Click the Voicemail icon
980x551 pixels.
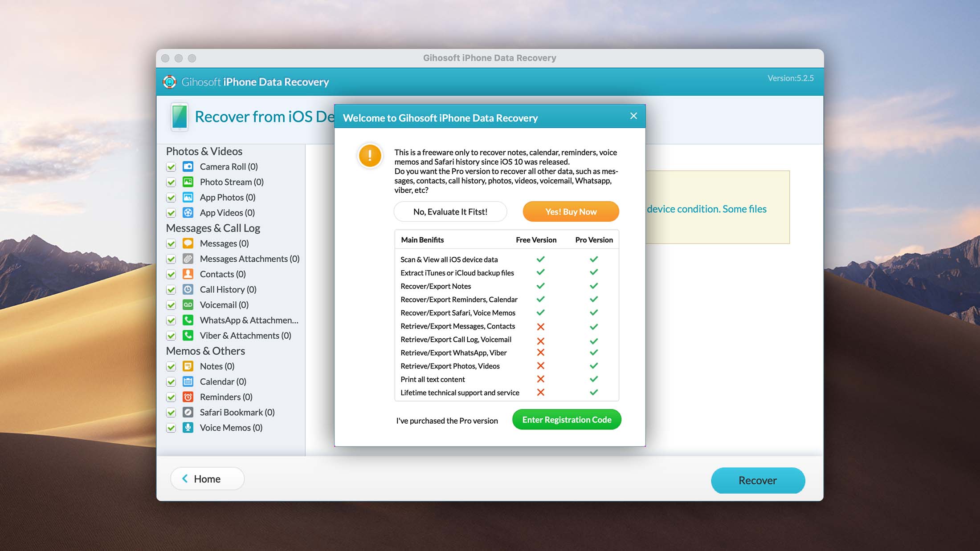pyautogui.click(x=188, y=305)
